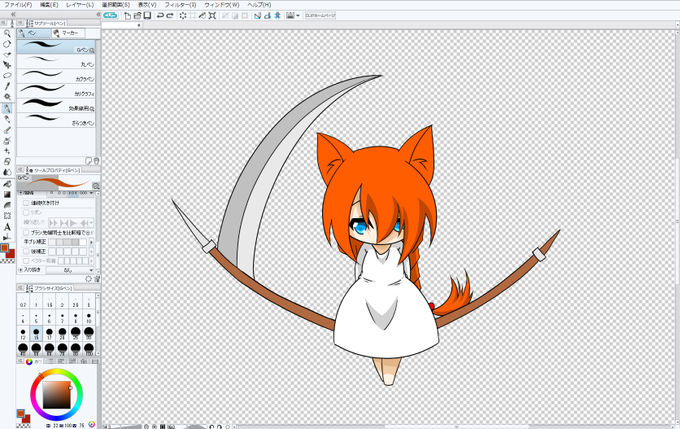Open the フィルター(I) menu
The height and width of the screenshot is (429, 680).
click(x=180, y=5)
